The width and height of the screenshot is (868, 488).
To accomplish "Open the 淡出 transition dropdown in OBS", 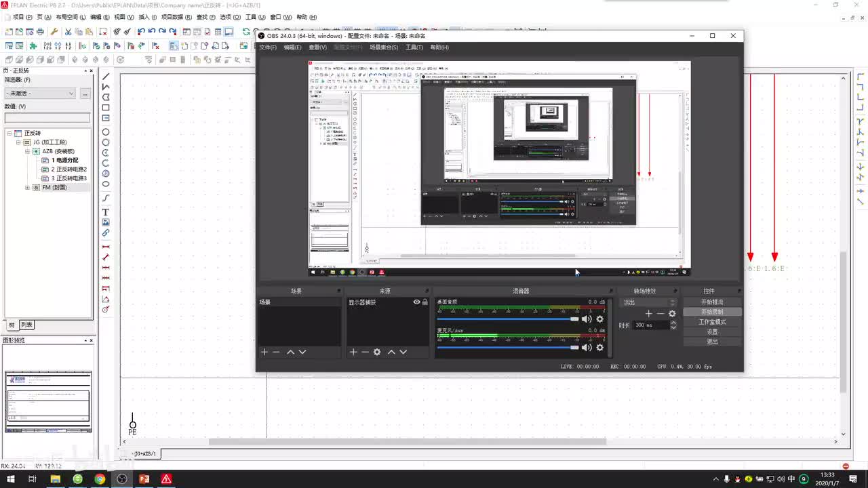I will 649,302.
